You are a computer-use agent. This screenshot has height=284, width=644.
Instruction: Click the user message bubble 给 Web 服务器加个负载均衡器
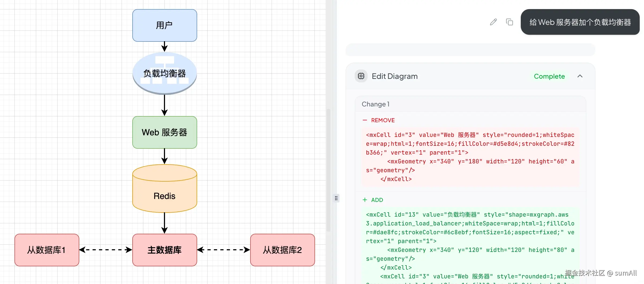click(x=580, y=22)
